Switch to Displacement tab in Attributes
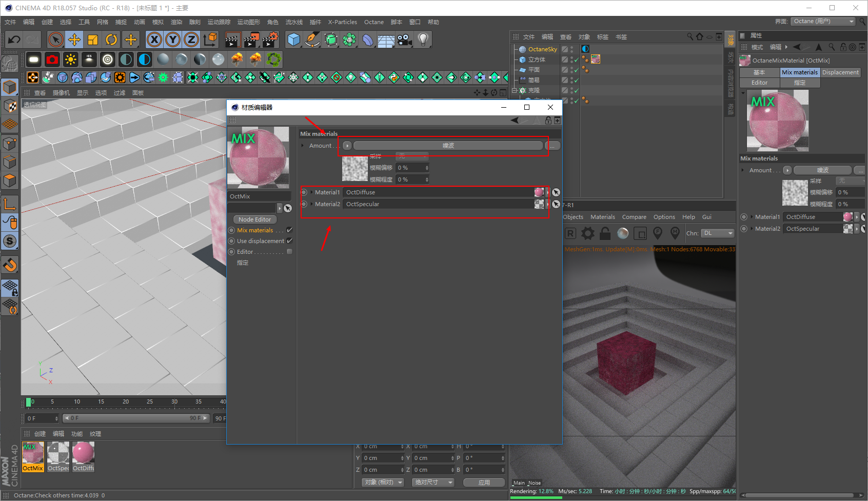The width and height of the screenshot is (868, 501). tap(840, 72)
